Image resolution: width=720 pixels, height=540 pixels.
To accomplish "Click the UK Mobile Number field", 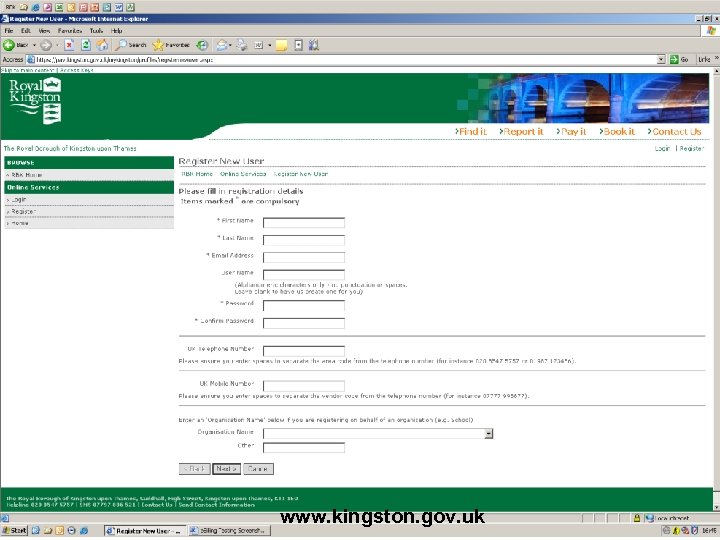I will pyautogui.click(x=304, y=386).
